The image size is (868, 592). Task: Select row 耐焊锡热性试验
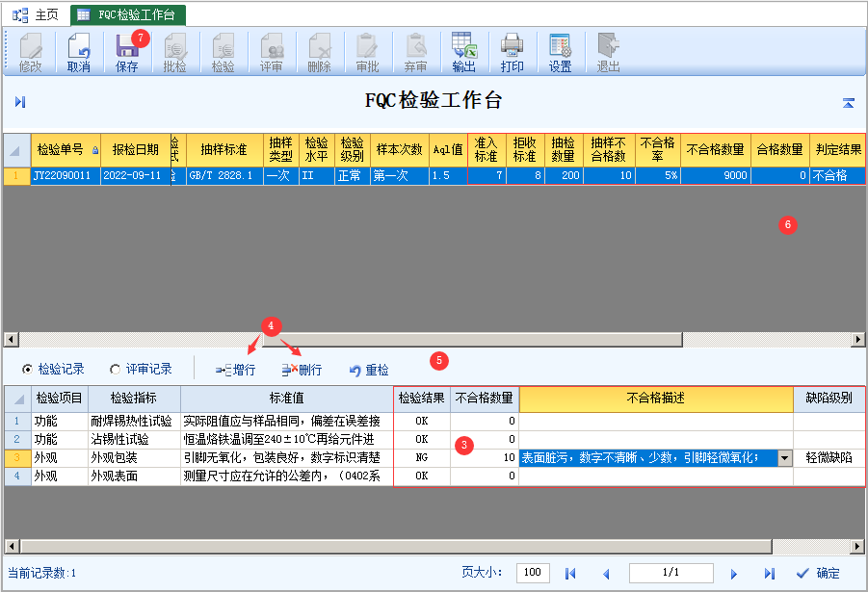pyautogui.click(x=434, y=421)
